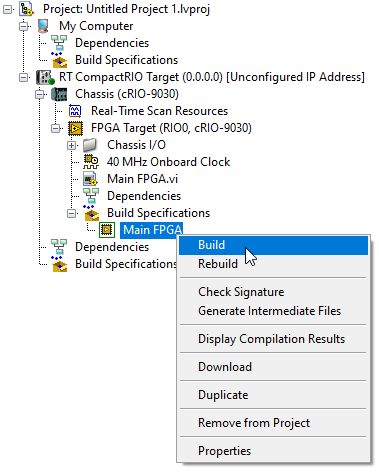Click Dependencies icon under FPGA Target
This screenshot has width=379, height=472.
[x=91, y=196]
